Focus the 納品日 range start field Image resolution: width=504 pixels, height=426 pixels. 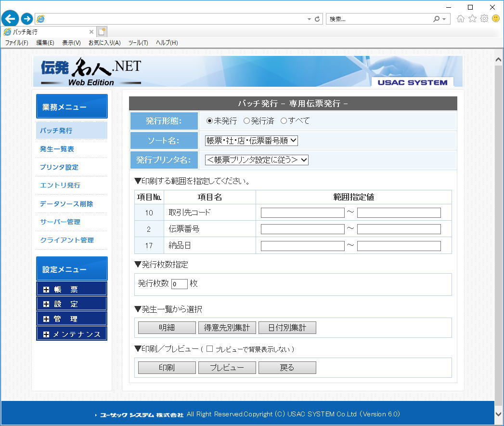tap(302, 246)
